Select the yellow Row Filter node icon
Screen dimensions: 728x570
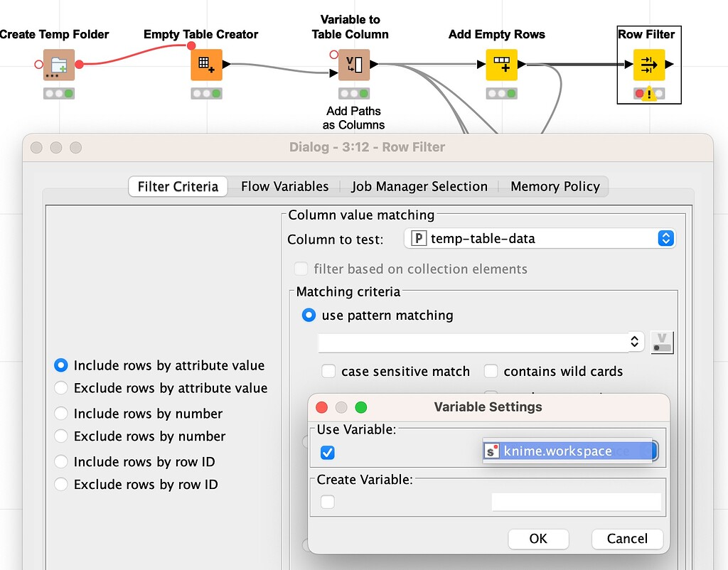[x=648, y=65]
